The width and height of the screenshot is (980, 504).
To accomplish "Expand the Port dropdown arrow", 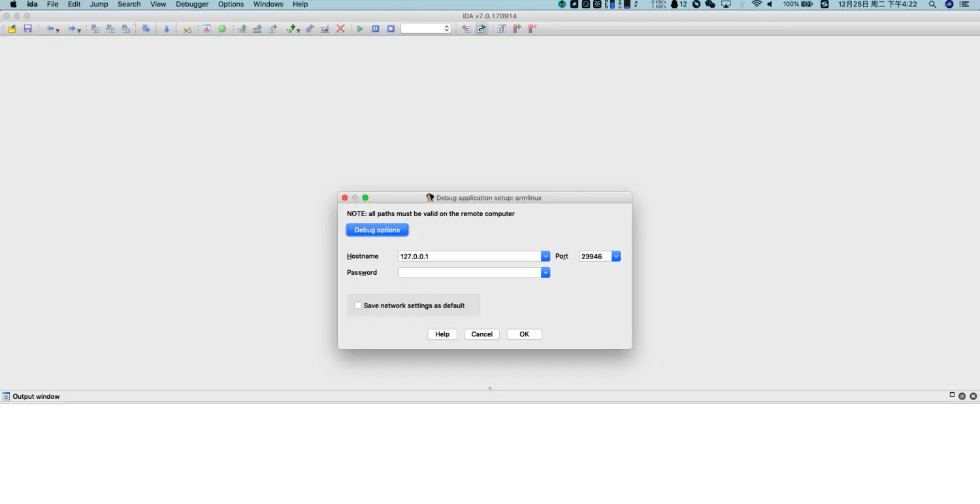I will pos(616,257).
